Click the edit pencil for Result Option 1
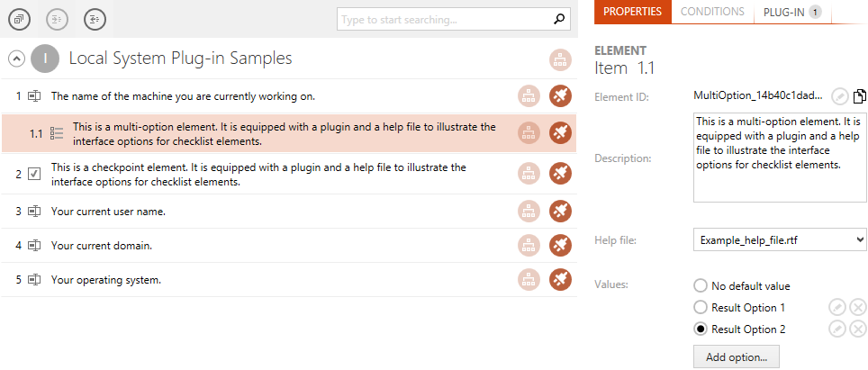868x370 pixels. click(837, 308)
